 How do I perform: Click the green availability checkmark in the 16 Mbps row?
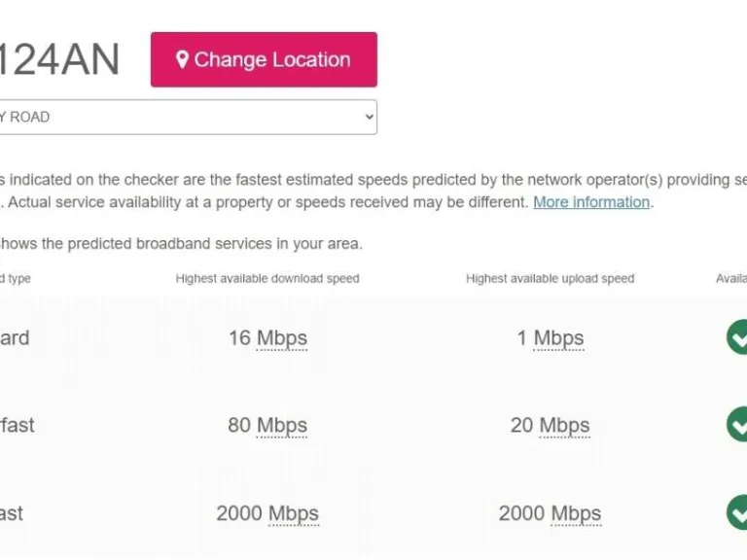click(738, 337)
